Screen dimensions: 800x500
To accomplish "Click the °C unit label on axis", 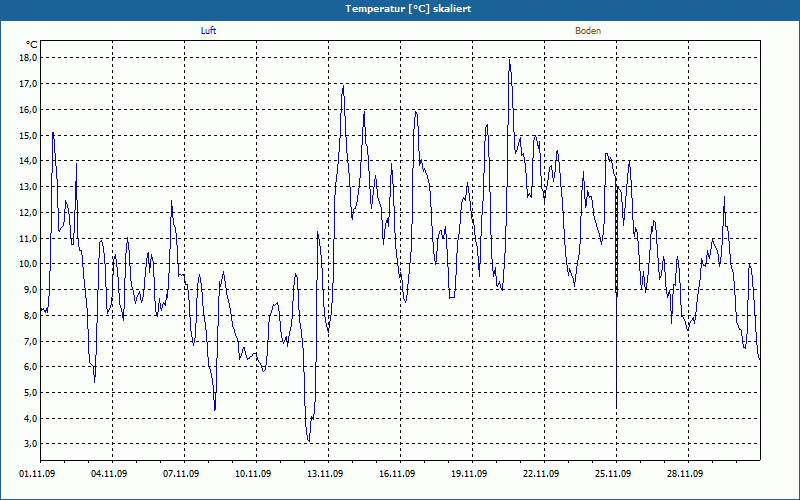I will click(32, 45).
